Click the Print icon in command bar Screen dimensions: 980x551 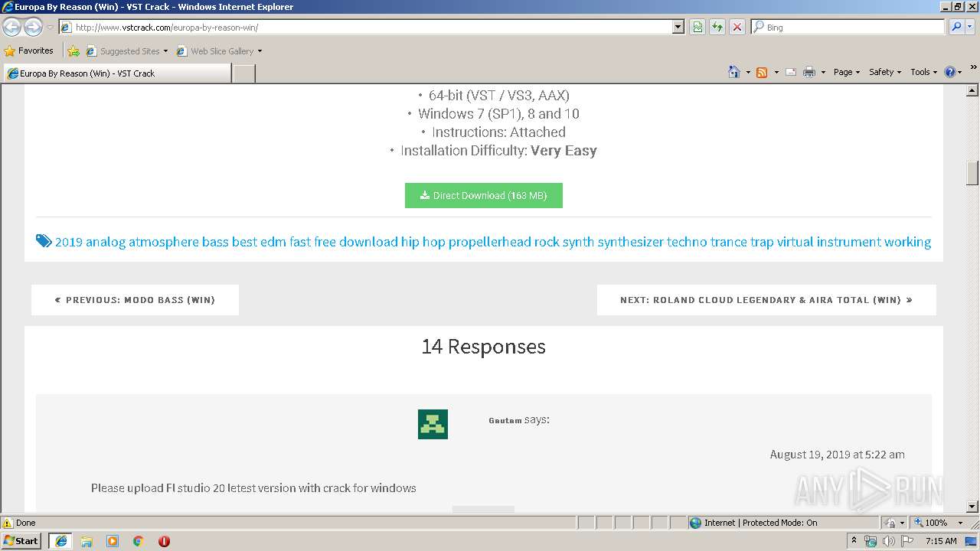point(809,72)
